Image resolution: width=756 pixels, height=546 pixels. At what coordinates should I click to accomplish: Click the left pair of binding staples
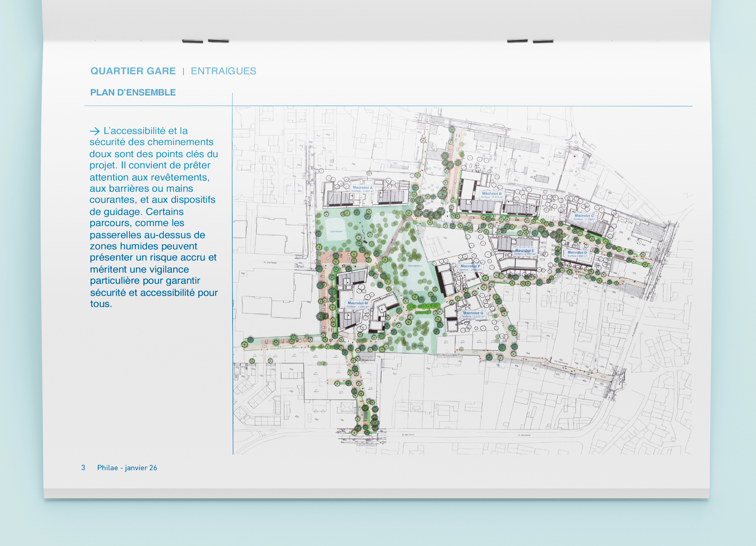206,41
